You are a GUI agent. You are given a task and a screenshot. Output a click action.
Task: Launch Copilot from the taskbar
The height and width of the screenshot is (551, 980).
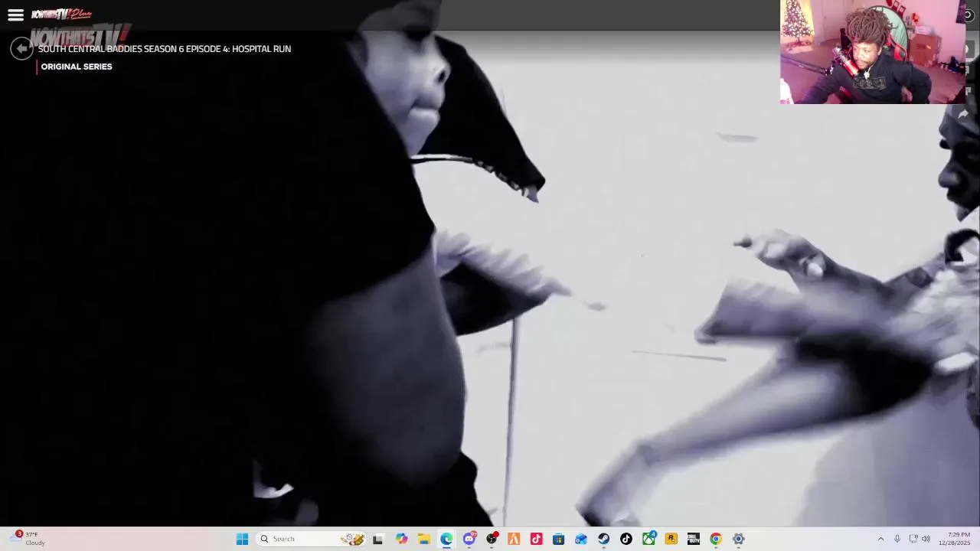click(x=401, y=539)
